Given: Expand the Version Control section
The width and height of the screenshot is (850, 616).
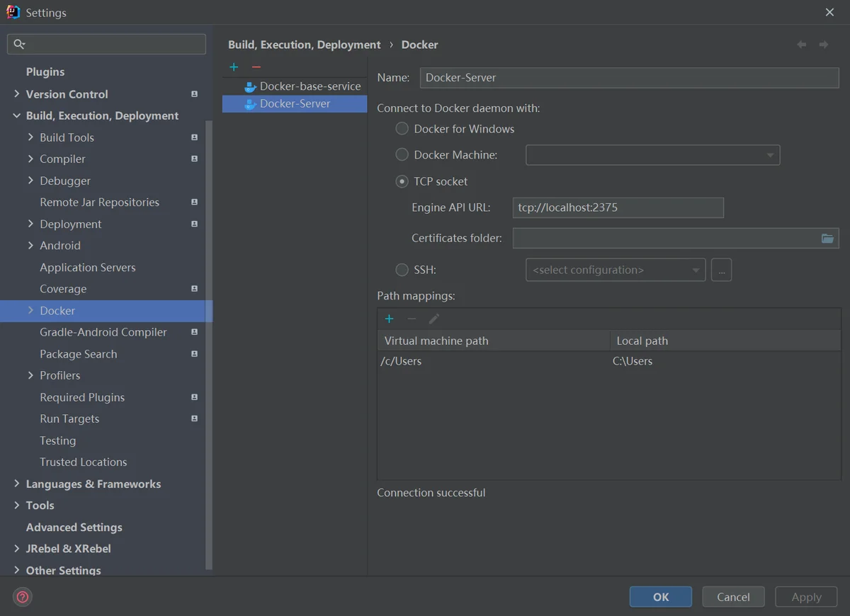Looking at the screenshot, I should [x=17, y=93].
